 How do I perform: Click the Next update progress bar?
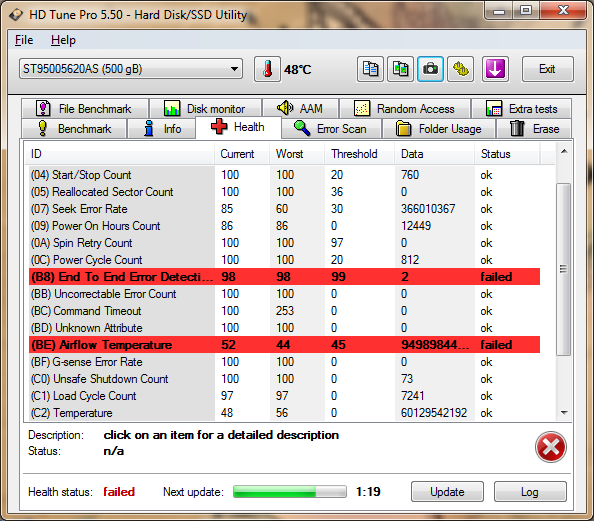(x=290, y=492)
